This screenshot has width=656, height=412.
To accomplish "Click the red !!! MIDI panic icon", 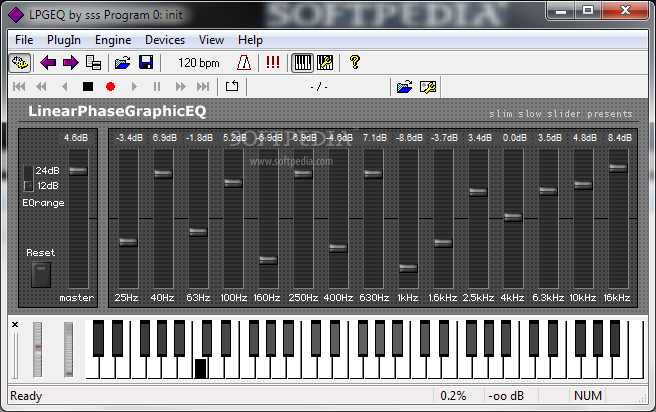I will 273,62.
